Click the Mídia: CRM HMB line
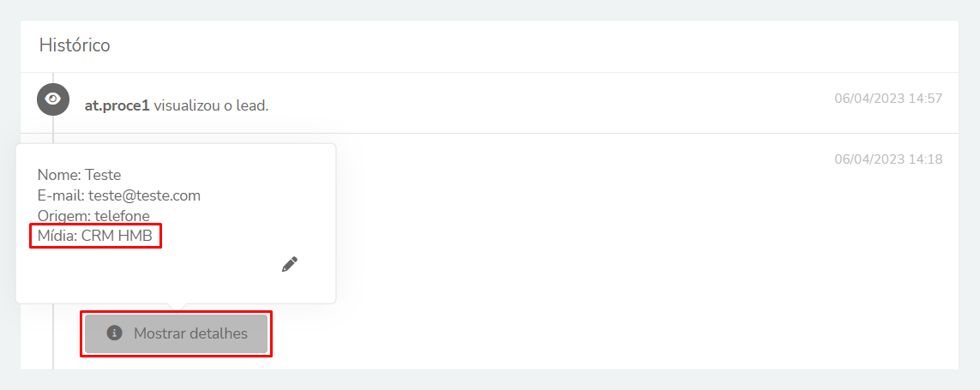 (x=95, y=237)
